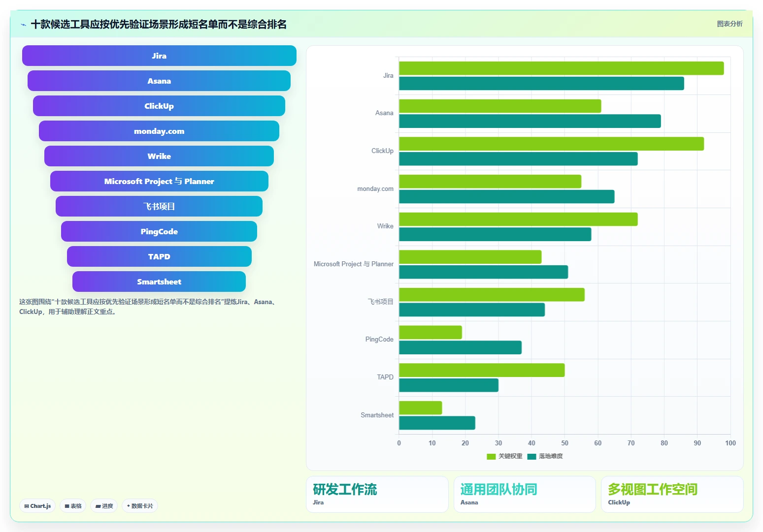Select the Asana funnel bar
Viewport: 763px width, 532px height.
(159, 81)
